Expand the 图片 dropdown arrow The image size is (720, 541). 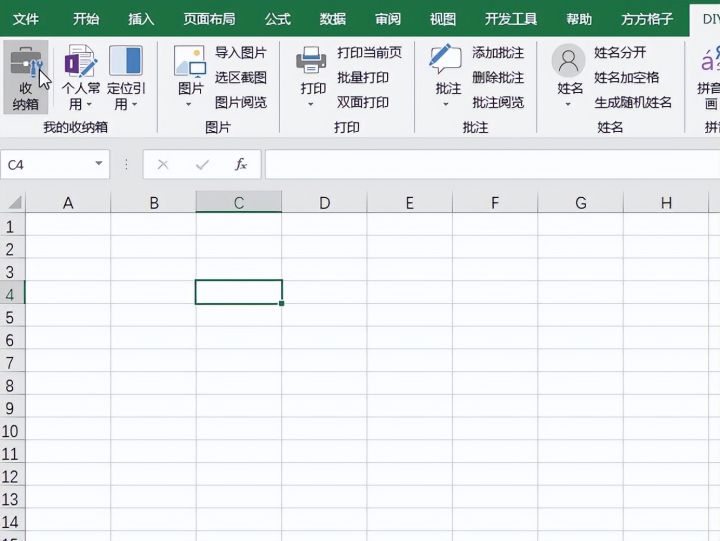coord(188,105)
